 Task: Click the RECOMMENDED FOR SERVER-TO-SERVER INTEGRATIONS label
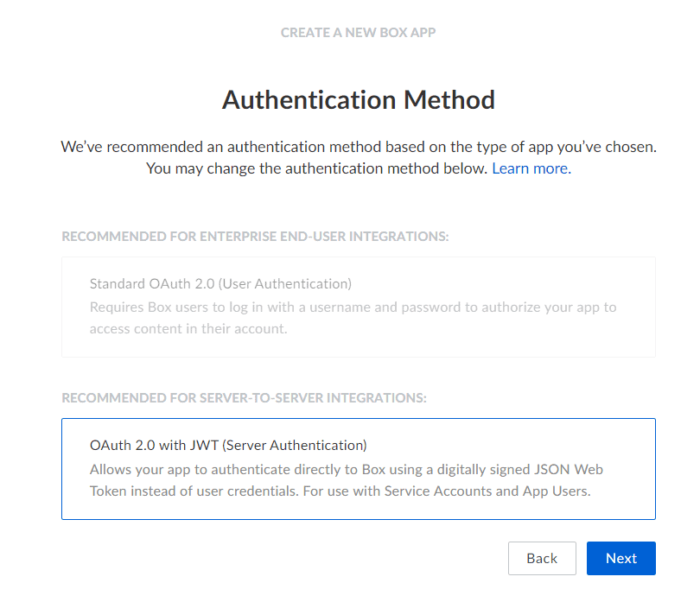click(245, 397)
